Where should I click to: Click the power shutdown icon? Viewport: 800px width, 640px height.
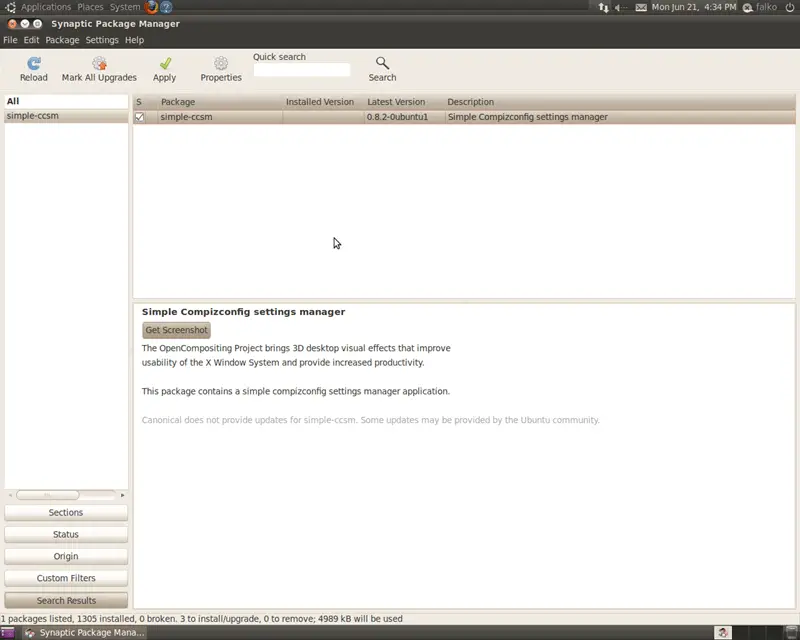click(789, 7)
